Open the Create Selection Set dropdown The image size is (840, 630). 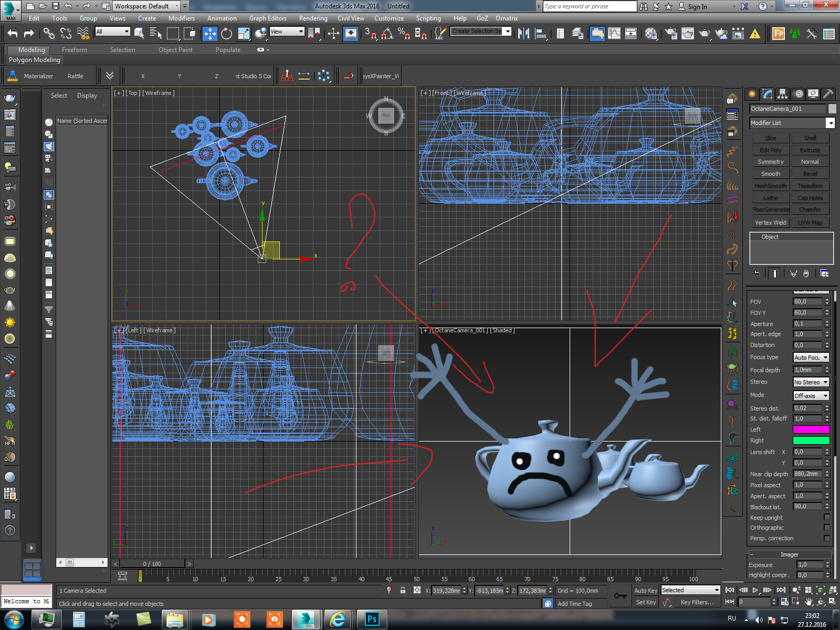tap(481, 31)
